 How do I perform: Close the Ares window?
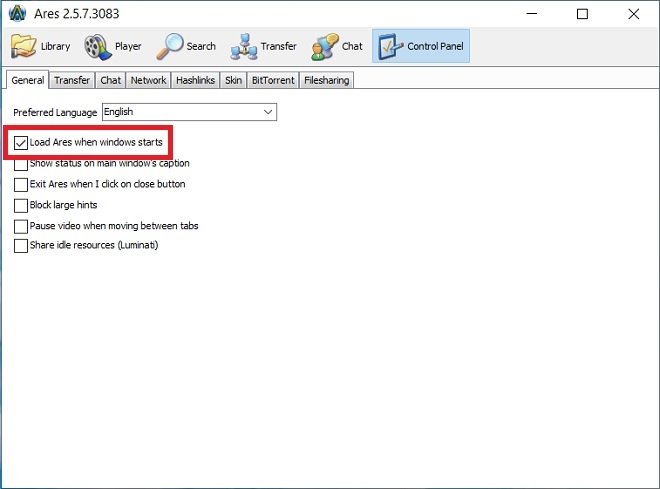633,14
